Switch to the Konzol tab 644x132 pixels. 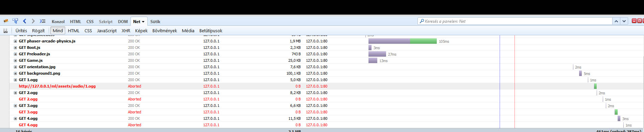58,21
